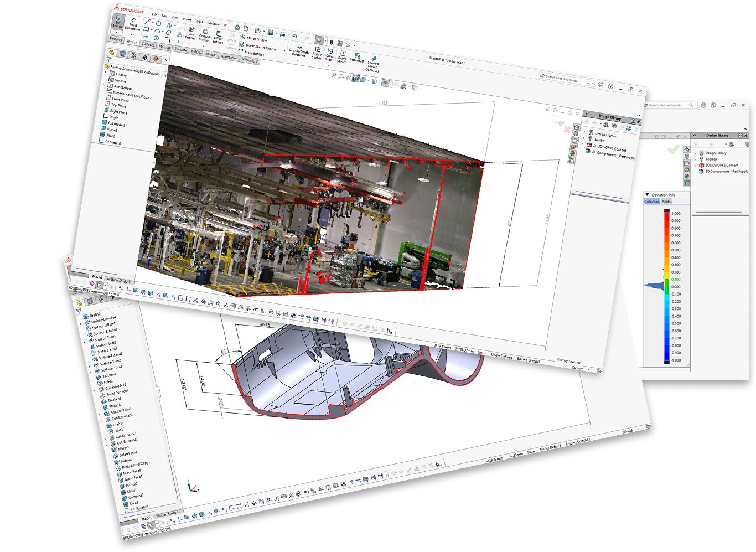Choose the Trim Entities tool
The width and height of the screenshot is (756, 552).
click(191, 33)
